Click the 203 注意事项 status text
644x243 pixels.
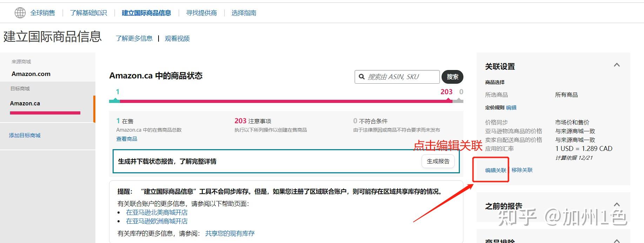pyautogui.click(x=253, y=121)
